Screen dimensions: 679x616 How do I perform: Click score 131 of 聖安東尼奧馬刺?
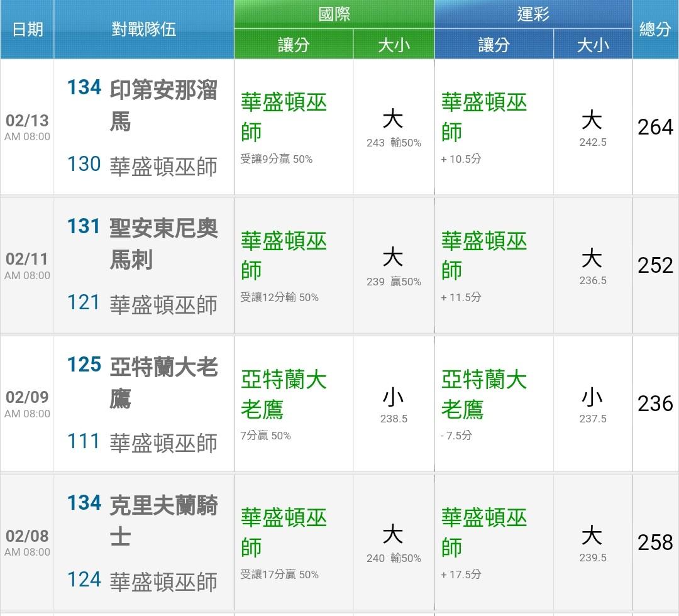point(84,226)
